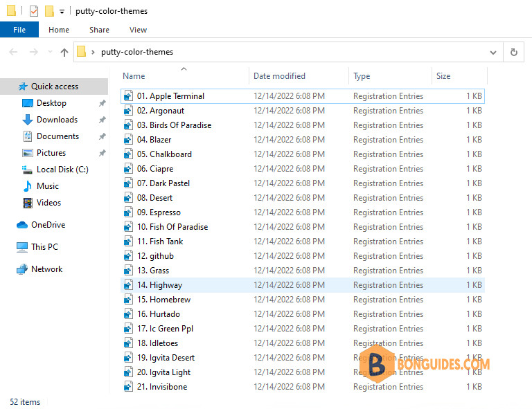Click the Properties quick access icon
Viewport: 532px width, 409px height.
coord(34,11)
